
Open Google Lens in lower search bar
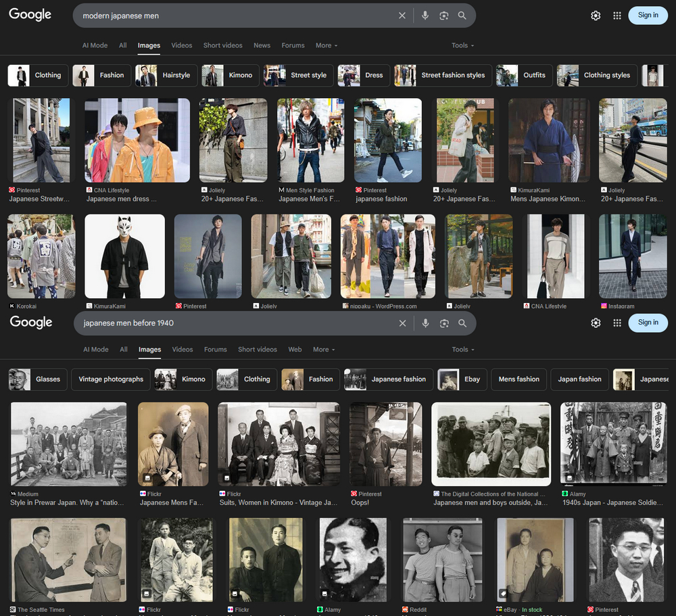pyautogui.click(x=444, y=323)
